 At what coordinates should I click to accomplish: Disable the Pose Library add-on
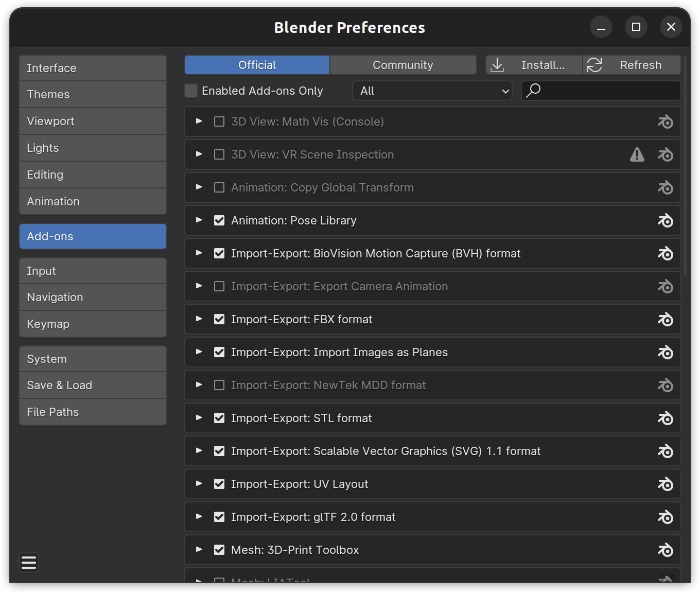(x=219, y=220)
